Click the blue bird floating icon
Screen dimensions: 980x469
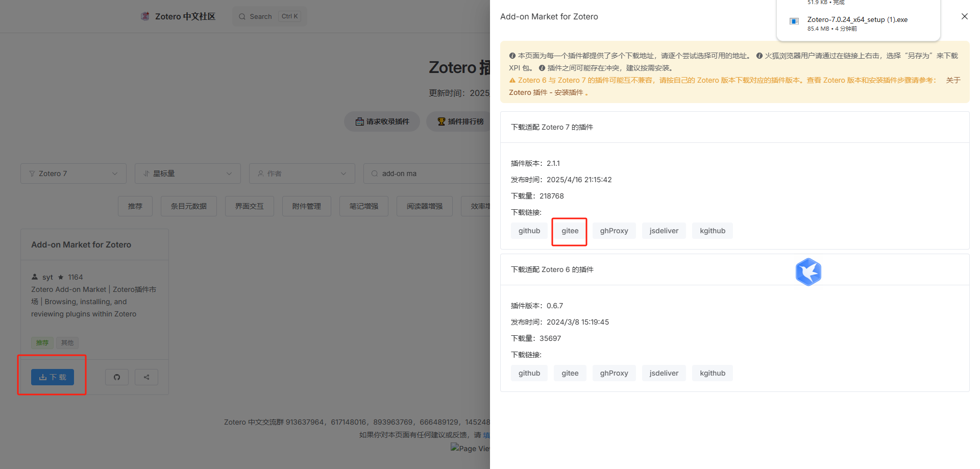tap(808, 271)
